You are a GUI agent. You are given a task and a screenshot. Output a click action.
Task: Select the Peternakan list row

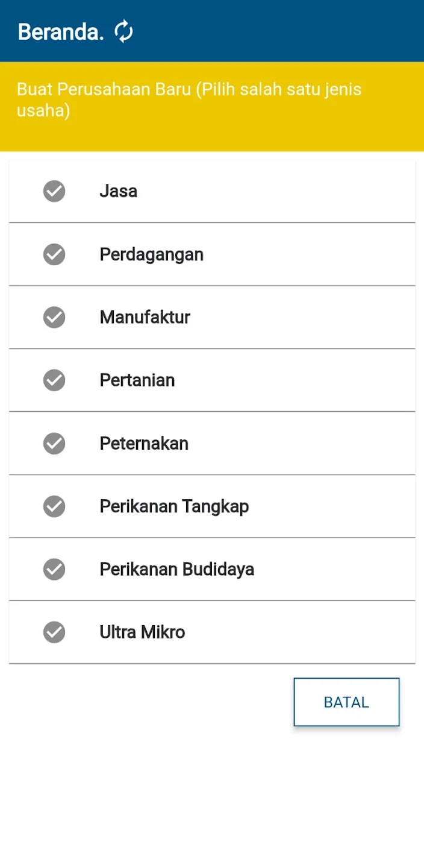coord(212,443)
